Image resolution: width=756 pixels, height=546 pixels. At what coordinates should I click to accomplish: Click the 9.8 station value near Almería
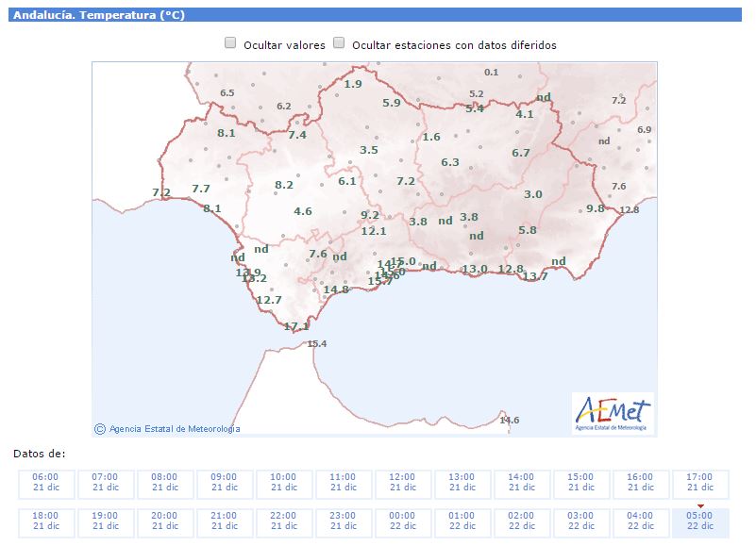tap(596, 208)
